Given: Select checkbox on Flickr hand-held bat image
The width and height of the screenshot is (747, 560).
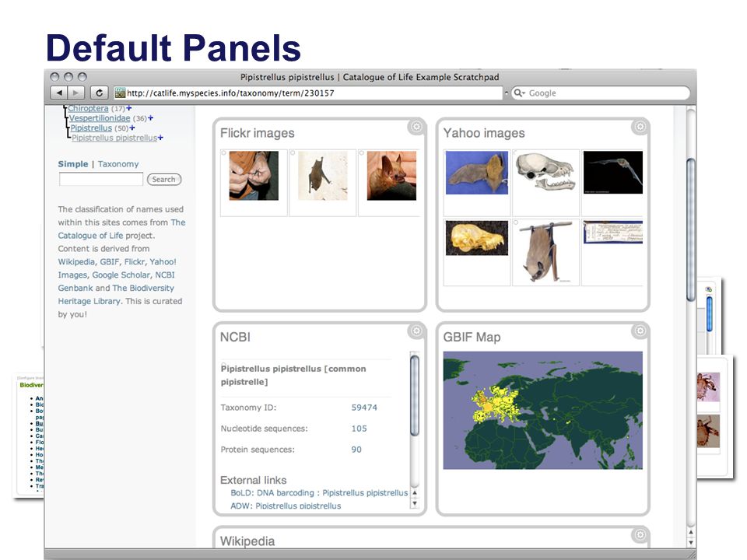Looking at the screenshot, I should click(224, 153).
